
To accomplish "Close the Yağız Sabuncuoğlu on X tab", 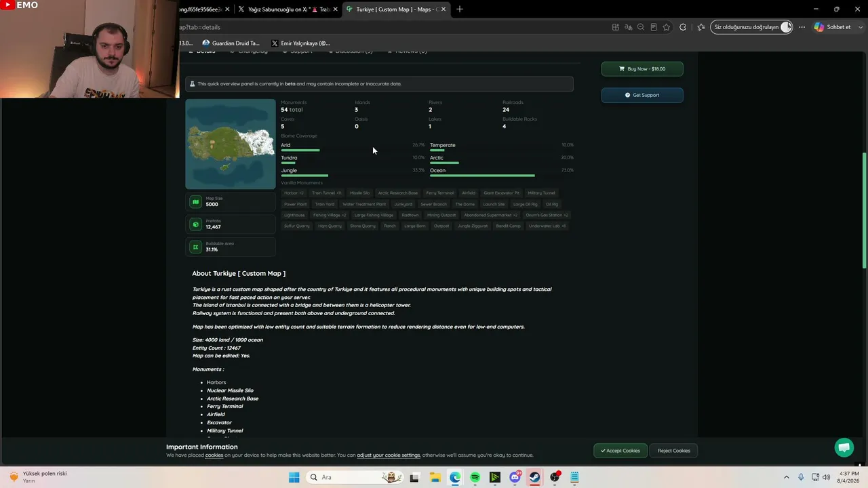I will pos(335,9).
